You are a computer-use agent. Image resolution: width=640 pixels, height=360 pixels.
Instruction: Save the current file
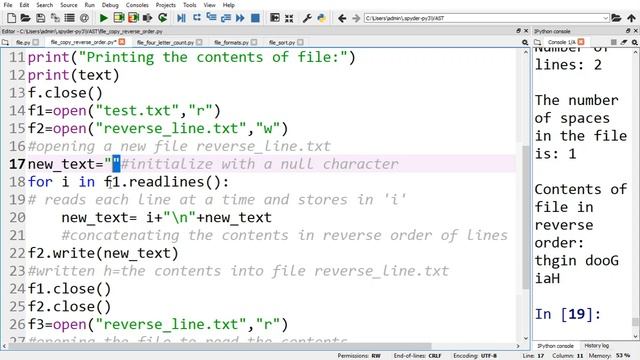(40, 18)
